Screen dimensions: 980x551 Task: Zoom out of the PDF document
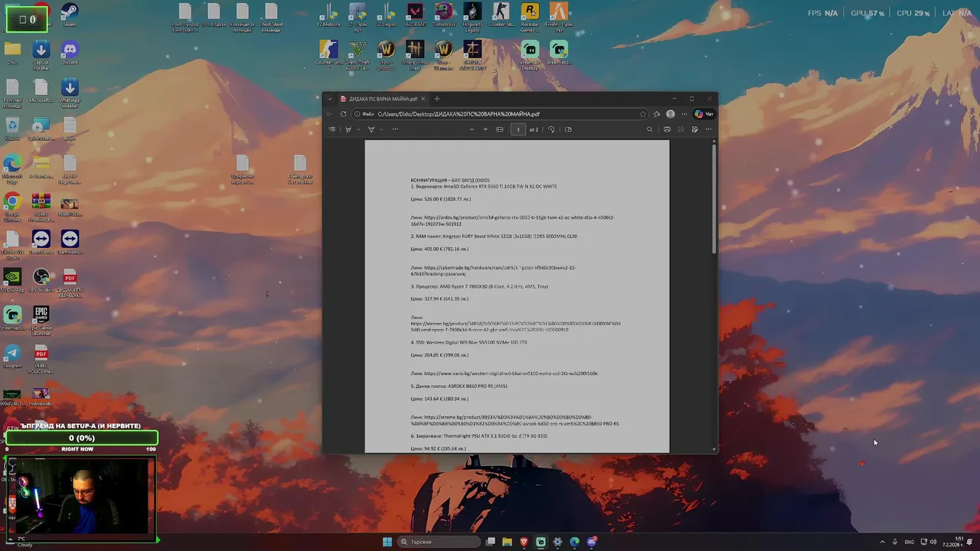click(x=472, y=129)
